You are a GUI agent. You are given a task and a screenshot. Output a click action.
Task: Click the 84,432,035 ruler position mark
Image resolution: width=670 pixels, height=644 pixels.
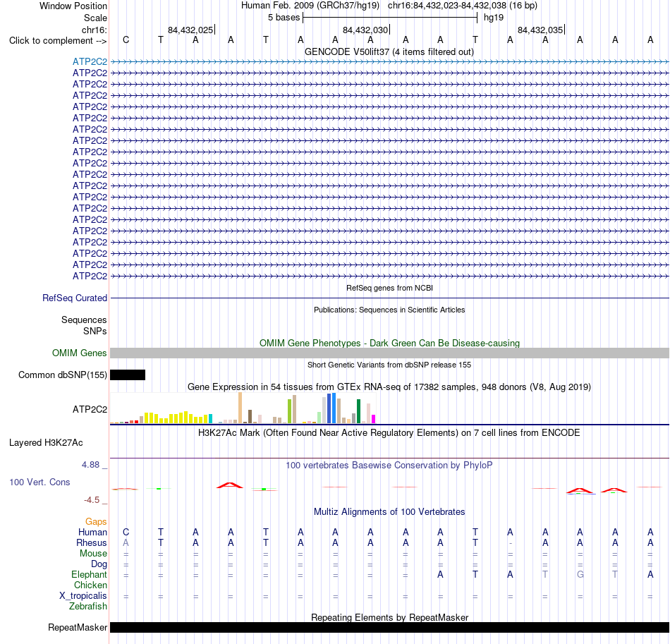[540, 30]
